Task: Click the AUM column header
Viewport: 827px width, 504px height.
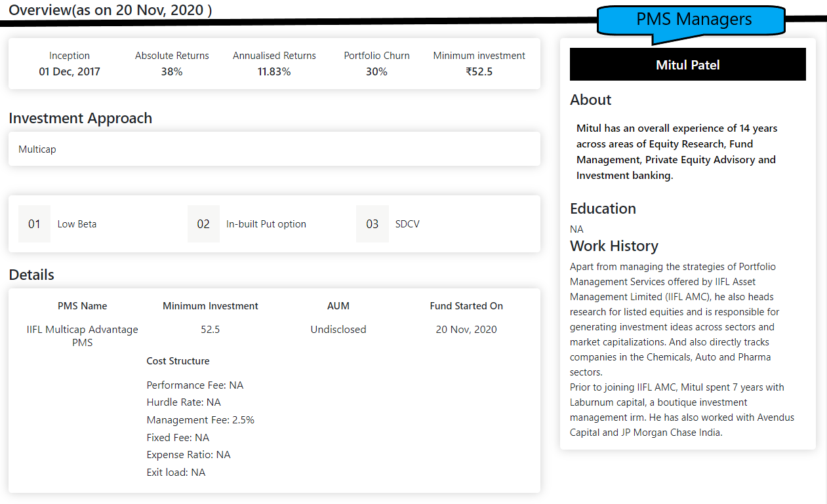Action: 338,306
